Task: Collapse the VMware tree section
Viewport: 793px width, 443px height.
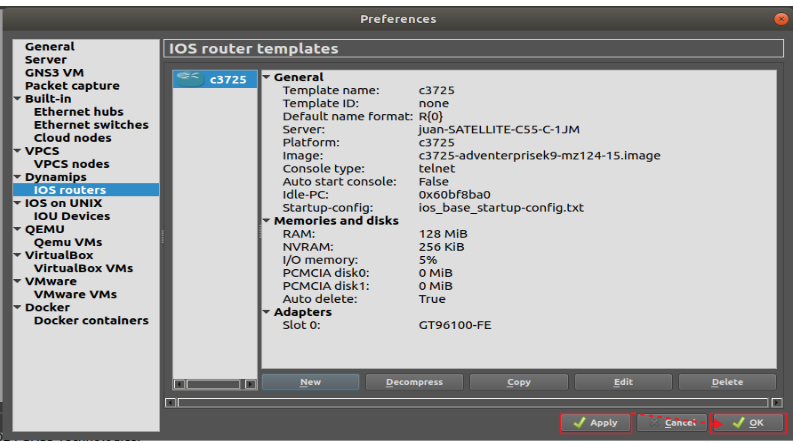Action: (18, 281)
